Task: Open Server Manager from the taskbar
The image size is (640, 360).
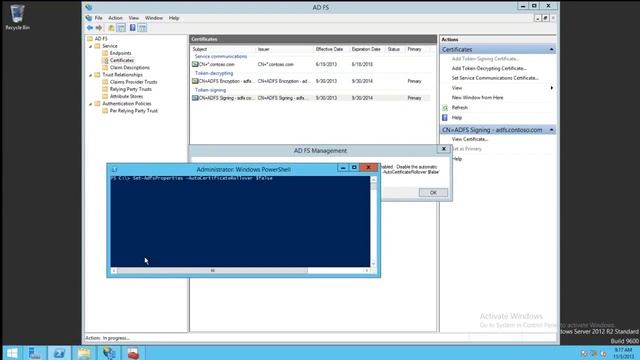Action: [x=35, y=353]
